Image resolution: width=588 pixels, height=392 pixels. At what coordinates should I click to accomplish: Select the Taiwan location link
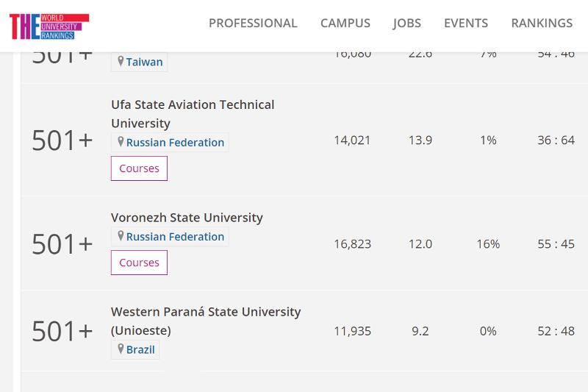pyautogui.click(x=144, y=63)
